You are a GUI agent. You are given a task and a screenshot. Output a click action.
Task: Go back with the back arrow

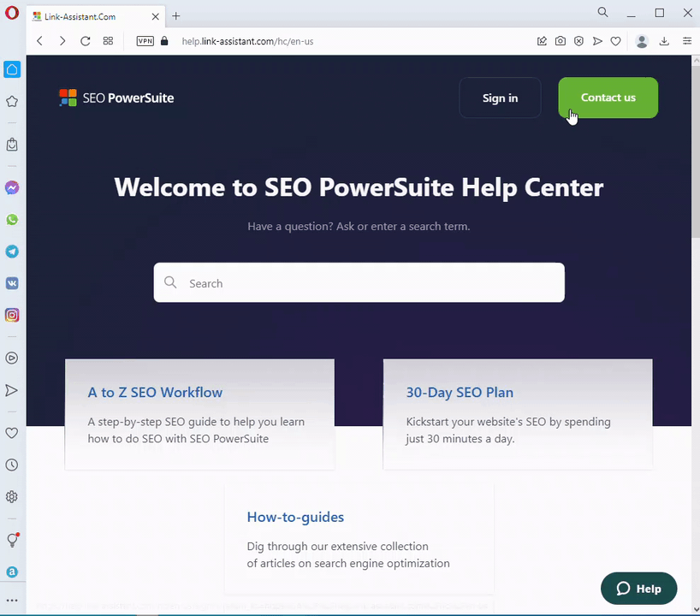pyautogui.click(x=39, y=41)
